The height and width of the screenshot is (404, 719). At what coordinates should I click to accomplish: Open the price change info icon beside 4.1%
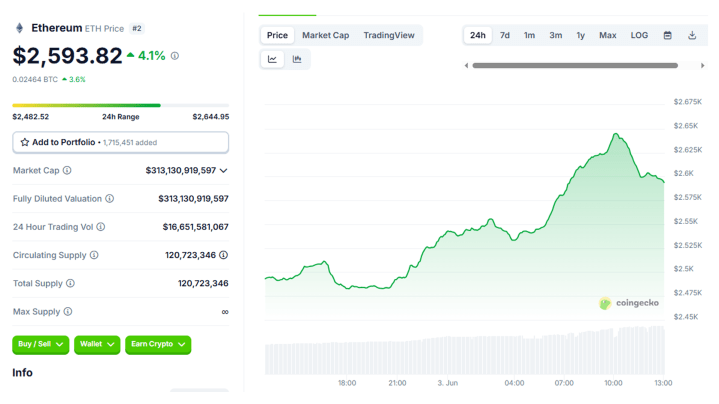(x=175, y=56)
